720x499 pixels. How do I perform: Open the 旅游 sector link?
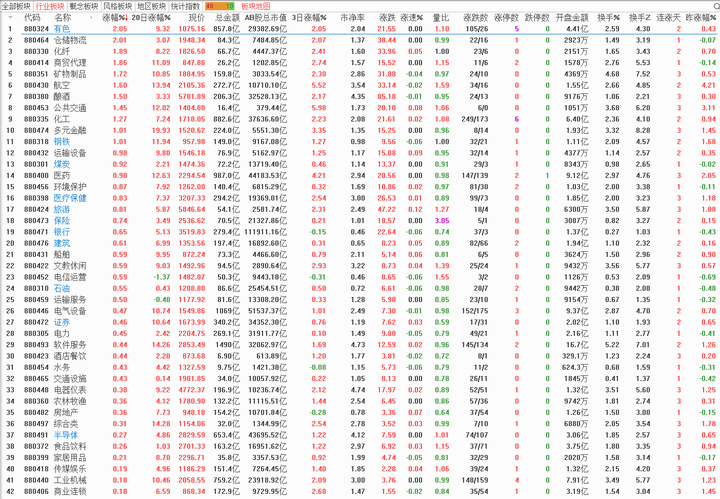pyautogui.click(x=62, y=209)
